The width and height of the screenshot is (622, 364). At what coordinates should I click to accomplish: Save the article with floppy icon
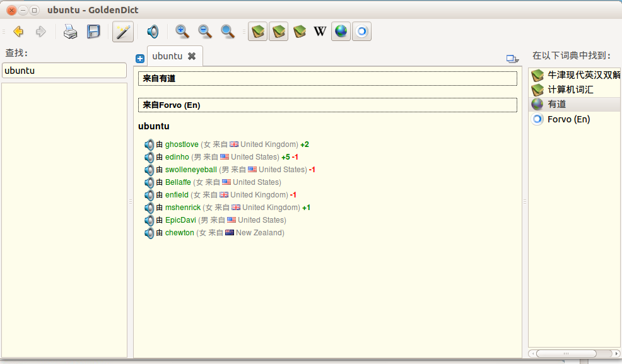click(x=93, y=32)
